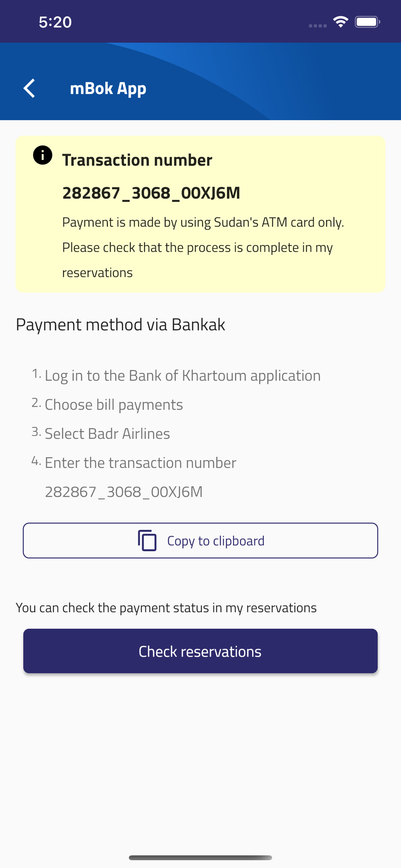The image size is (401, 868).
Task: Tap the Payment method via Bankak heading
Action: point(121,325)
